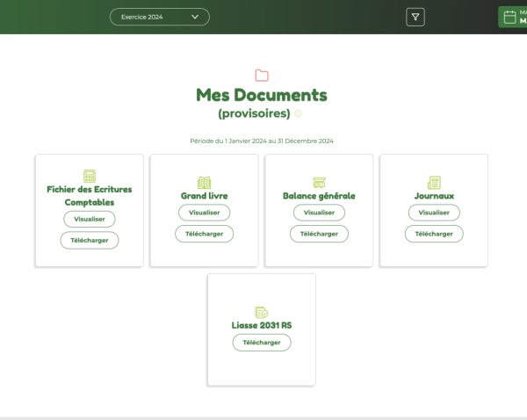527x420 pixels.
Task: Click the filter funnel icon
Action: (415, 17)
